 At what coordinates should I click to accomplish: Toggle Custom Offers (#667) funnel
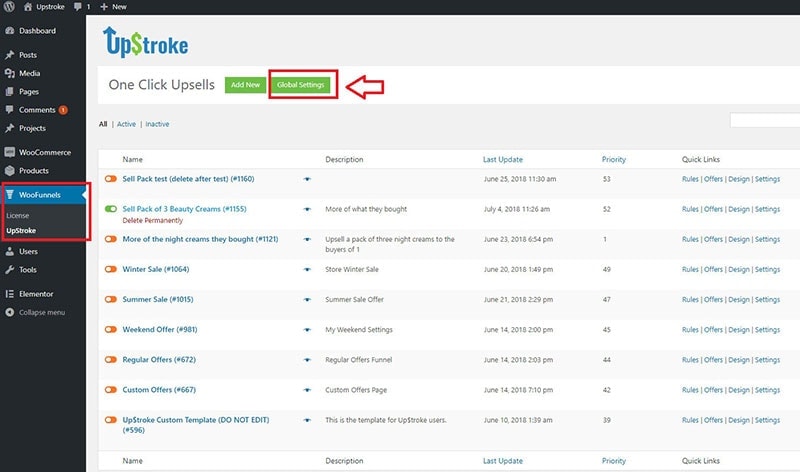pyautogui.click(x=111, y=389)
